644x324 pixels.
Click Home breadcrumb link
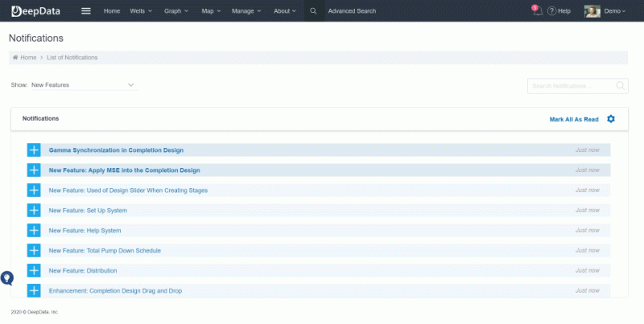pyautogui.click(x=28, y=57)
